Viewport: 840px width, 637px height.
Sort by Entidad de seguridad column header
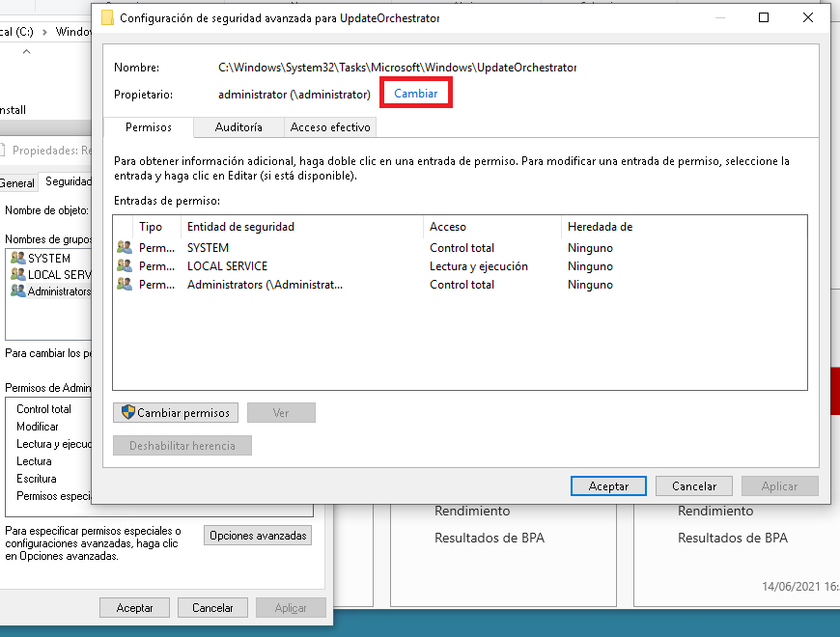tap(302, 227)
